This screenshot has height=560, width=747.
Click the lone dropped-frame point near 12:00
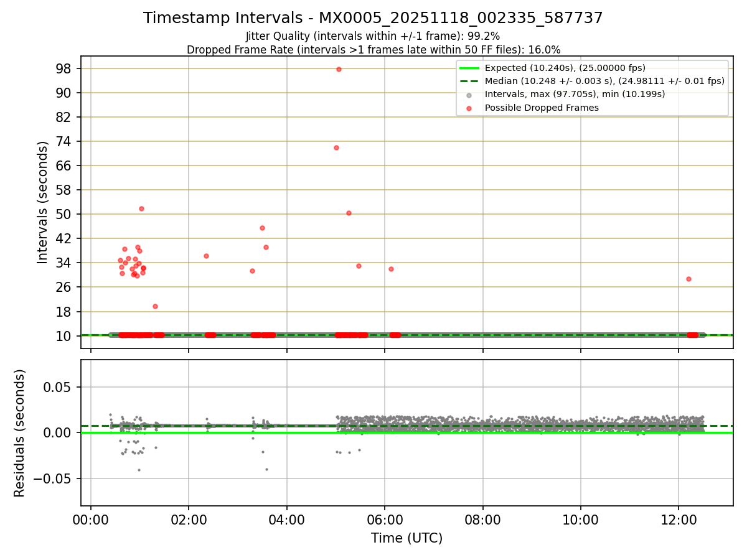coord(688,279)
